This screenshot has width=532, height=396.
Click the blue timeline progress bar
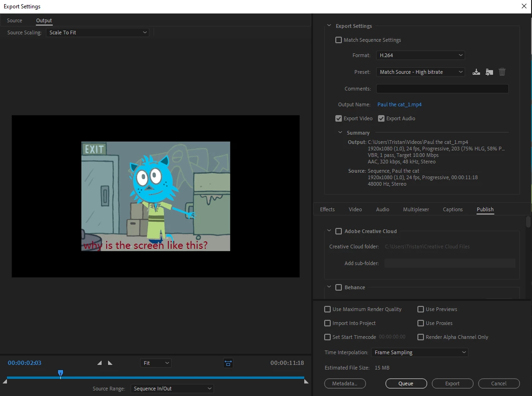click(155, 377)
